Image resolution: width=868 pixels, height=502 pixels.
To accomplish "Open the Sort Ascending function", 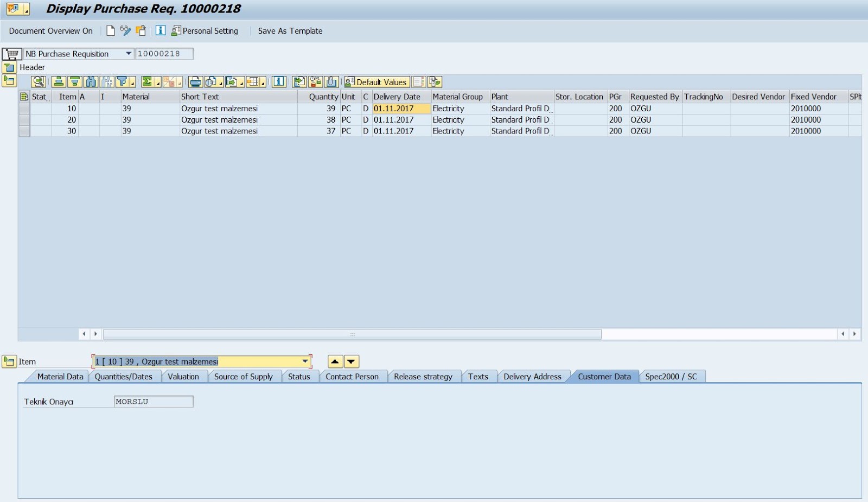I will [58, 81].
